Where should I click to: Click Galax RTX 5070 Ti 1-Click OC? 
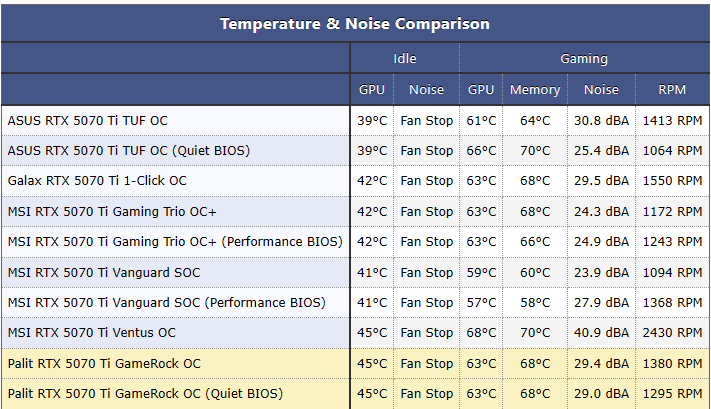pyautogui.click(x=97, y=180)
